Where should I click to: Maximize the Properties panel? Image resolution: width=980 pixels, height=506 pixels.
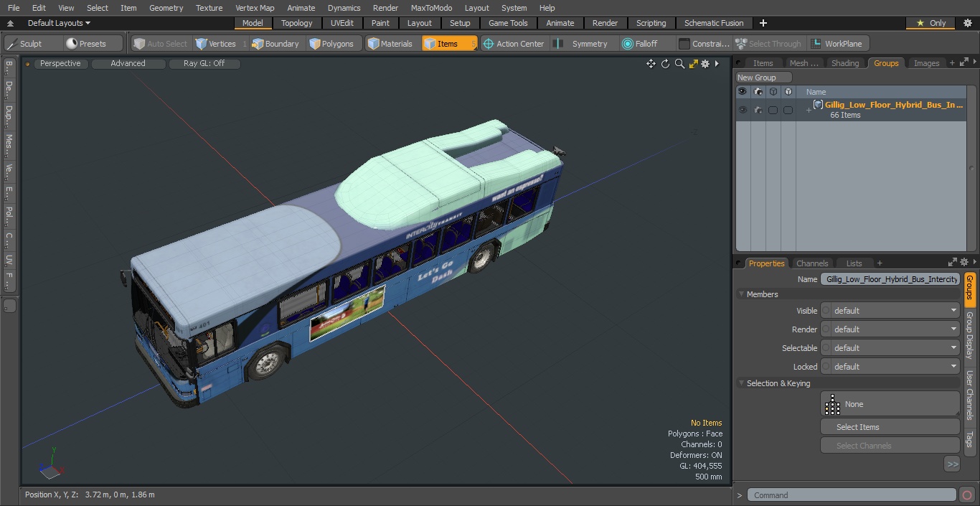(x=953, y=263)
